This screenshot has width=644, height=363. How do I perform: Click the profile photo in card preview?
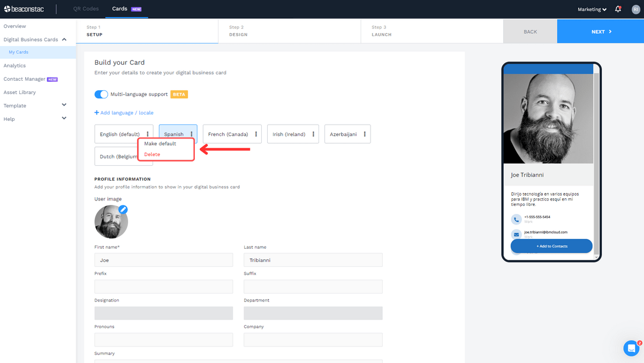[x=548, y=118]
